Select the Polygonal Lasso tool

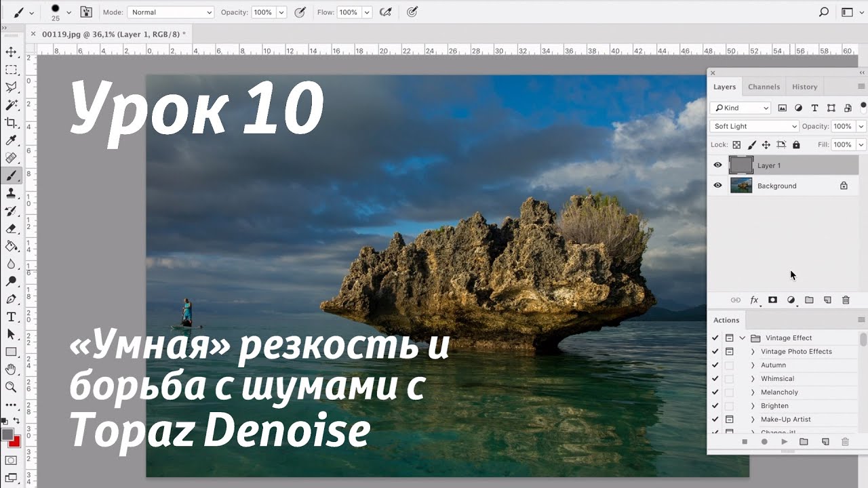coord(11,87)
